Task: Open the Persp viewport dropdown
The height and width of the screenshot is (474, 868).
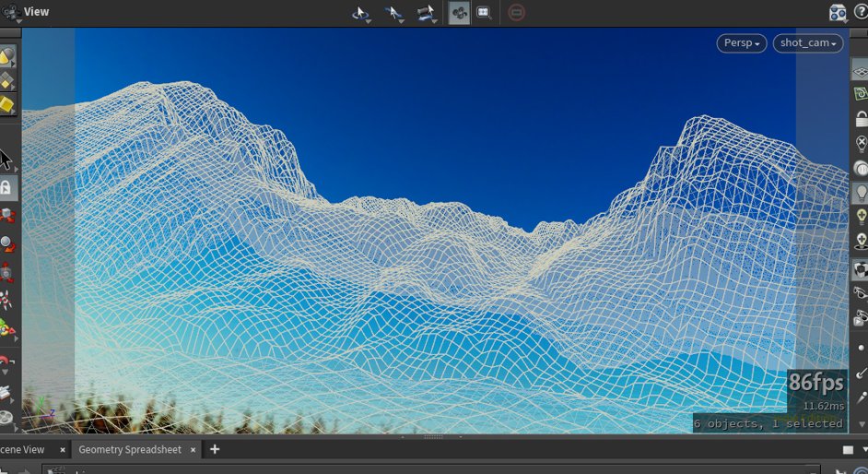Action: point(742,43)
